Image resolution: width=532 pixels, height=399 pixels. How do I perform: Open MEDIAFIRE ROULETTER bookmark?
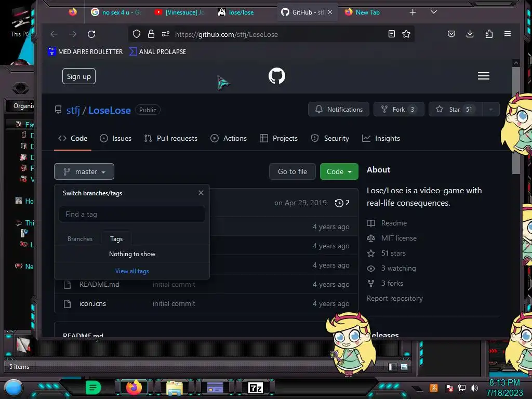tap(85, 51)
